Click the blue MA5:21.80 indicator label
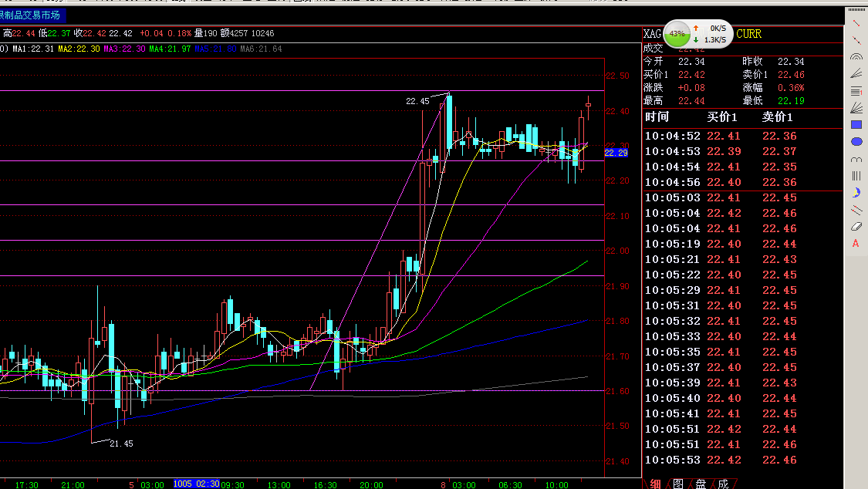Image resolution: width=868 pixels, height=489 pixels. (215, 49)
